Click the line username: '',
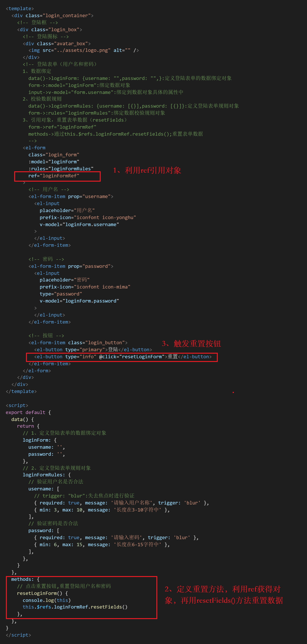This screenshot has height=644, width=307. pos(47,447)
